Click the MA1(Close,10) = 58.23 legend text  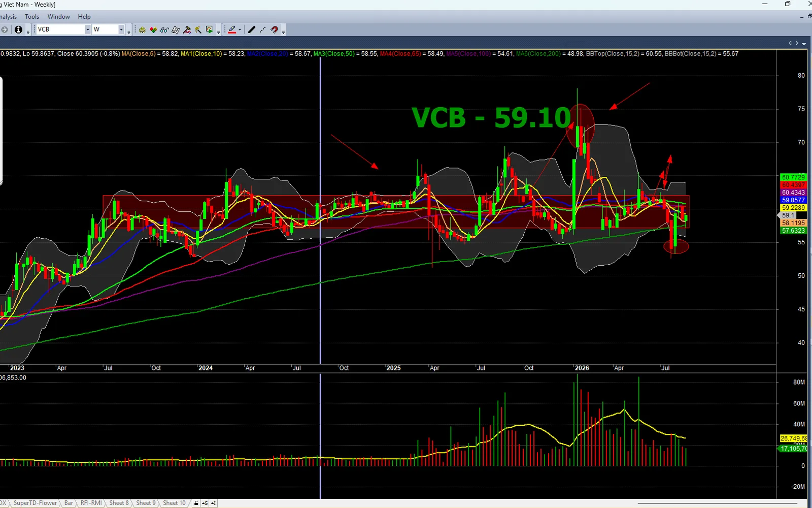(213, 54)
